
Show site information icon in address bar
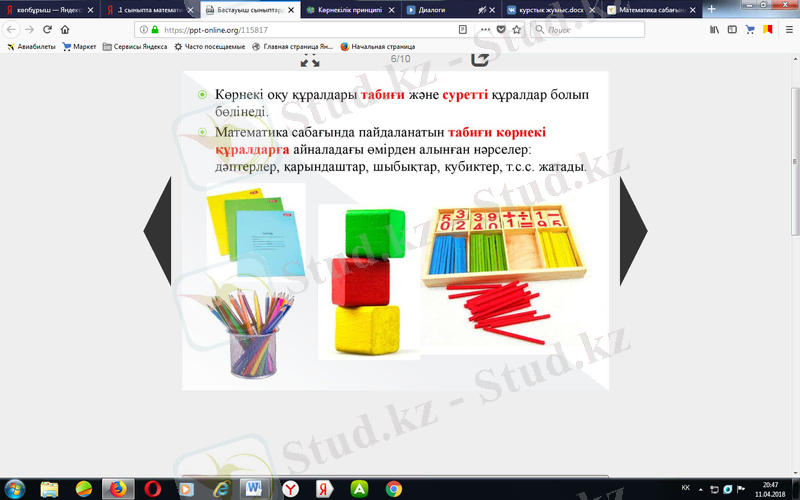click(x=144, y=30)
